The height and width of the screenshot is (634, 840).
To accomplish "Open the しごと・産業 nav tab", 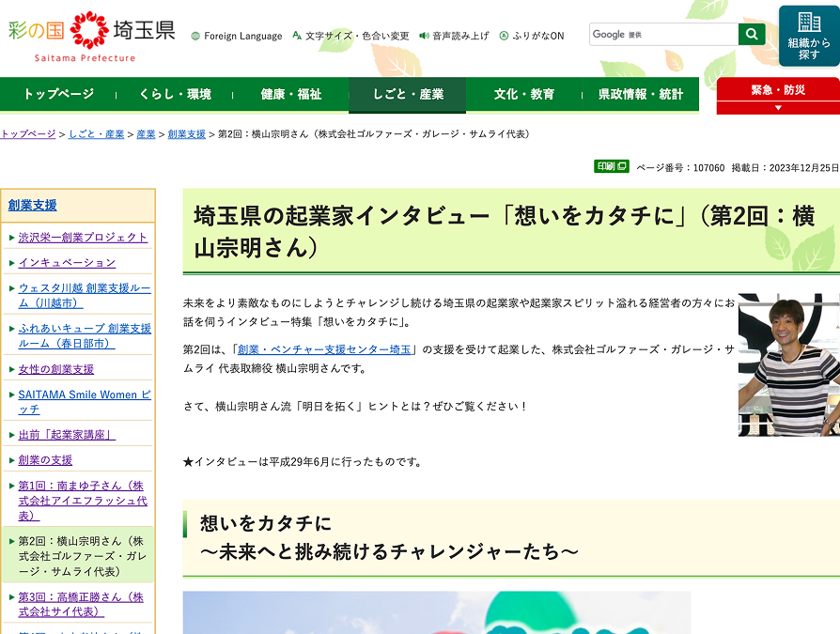I will point(408,95).
